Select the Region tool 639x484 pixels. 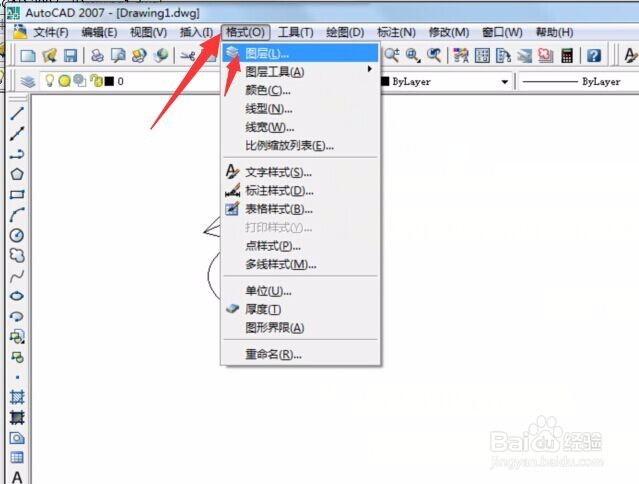click(x=17, y=438)
